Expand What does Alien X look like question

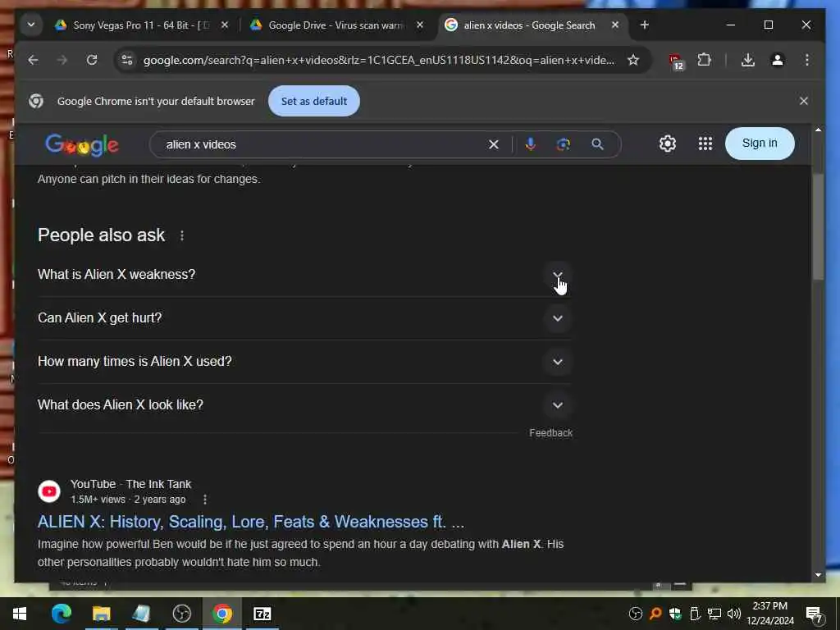(304, 405)
